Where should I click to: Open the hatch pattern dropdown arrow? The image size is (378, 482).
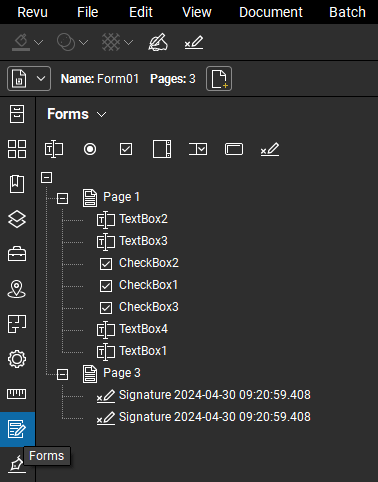pos(129,42)
